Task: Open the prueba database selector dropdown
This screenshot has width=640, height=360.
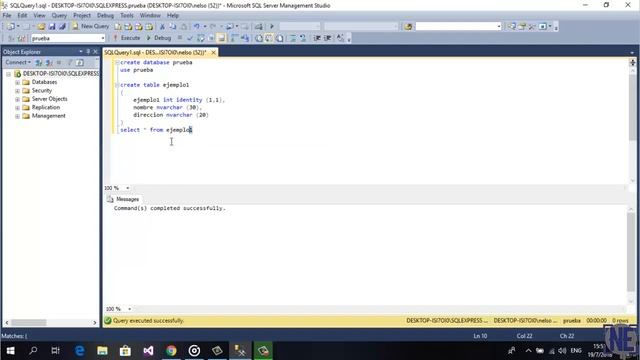Action: coord(103,38)
